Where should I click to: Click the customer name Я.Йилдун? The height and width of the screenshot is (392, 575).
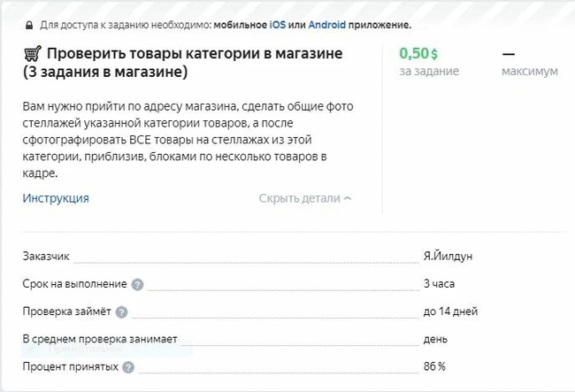coord(448,256)
